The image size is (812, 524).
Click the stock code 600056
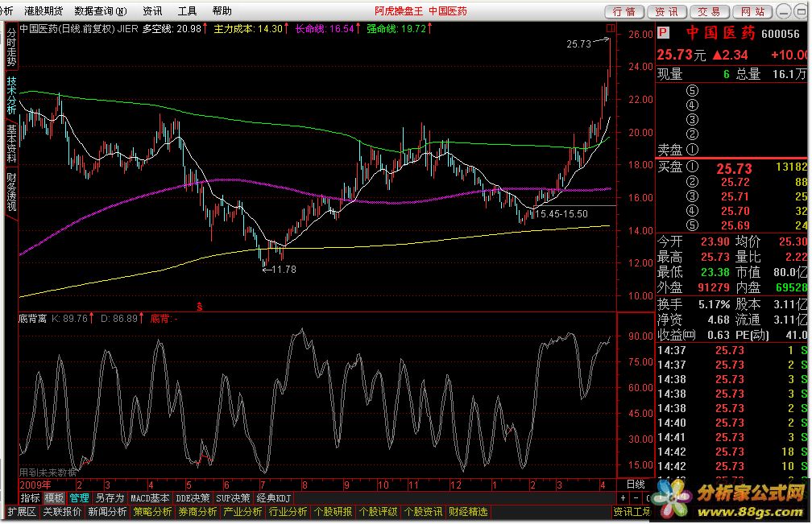click(781, 34)
